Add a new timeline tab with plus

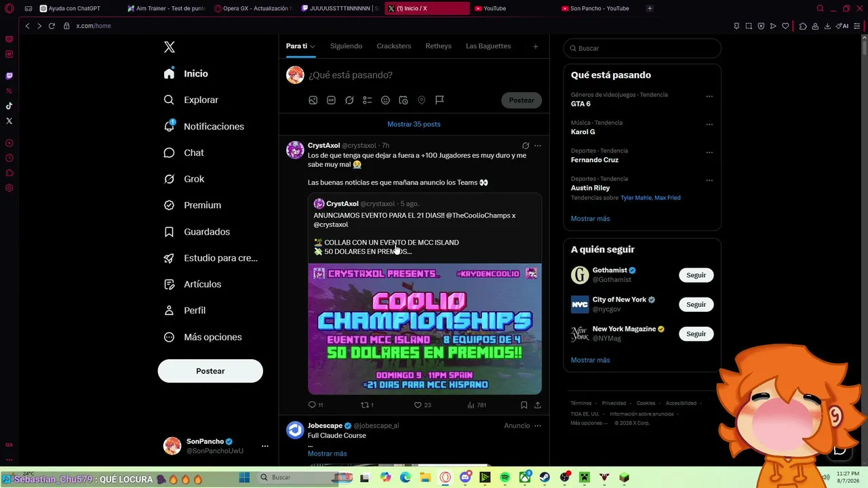[x=535, y=47]
